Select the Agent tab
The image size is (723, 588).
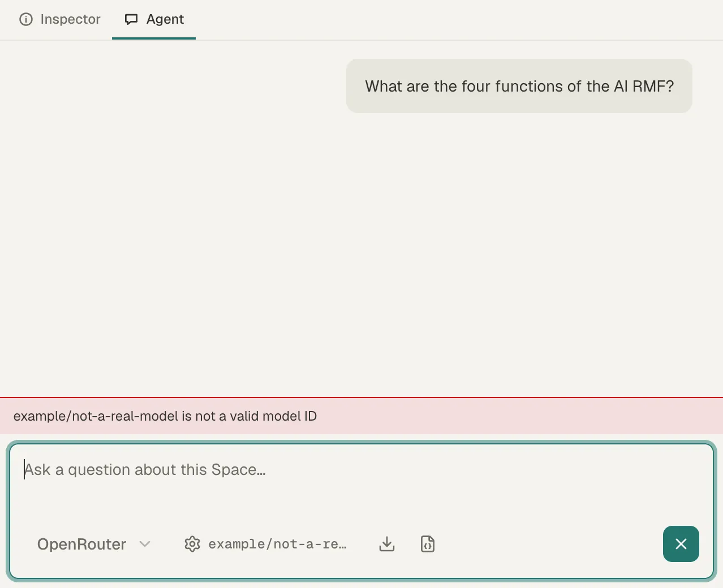point(154,19)
